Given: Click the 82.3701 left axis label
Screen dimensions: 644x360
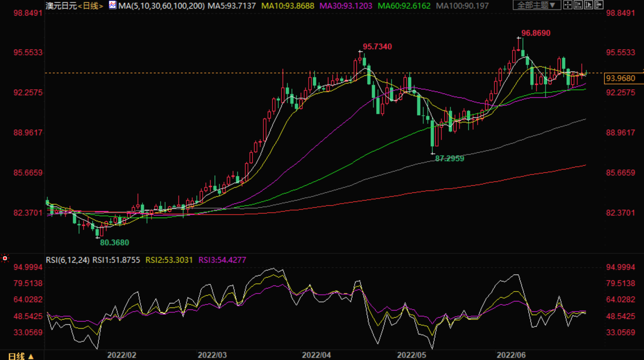Looking at the screenshot, I should coord(28,213).
